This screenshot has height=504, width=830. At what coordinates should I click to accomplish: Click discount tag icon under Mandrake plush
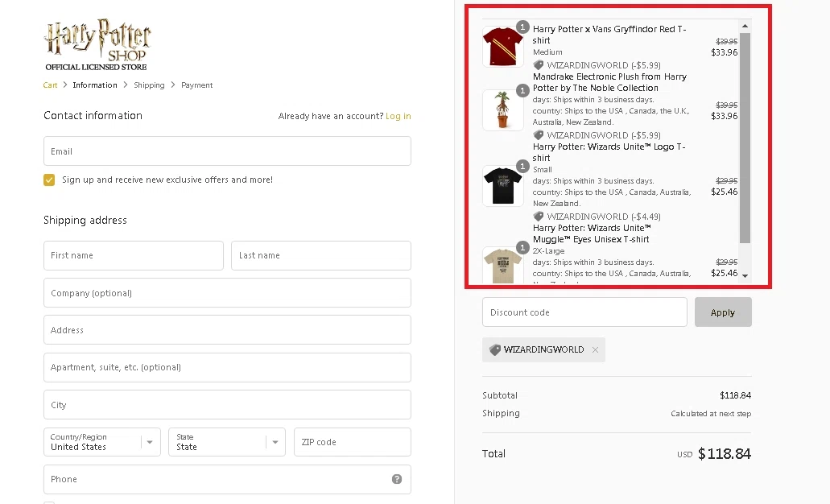pos(539,135)
